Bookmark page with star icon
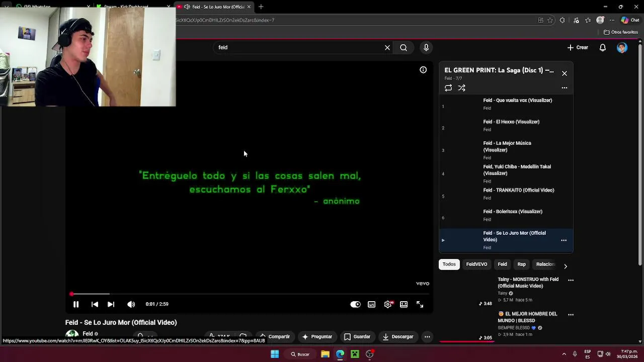 point(550,20)
